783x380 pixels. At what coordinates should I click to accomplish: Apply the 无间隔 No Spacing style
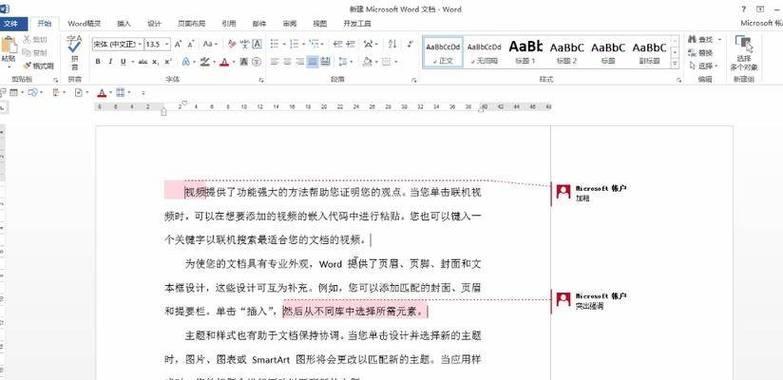pos(484,52)
